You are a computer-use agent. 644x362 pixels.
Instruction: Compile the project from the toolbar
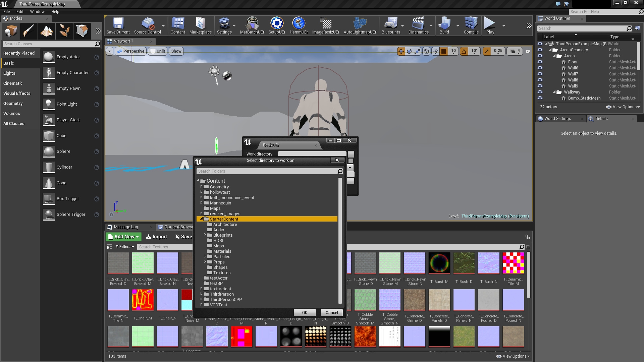coord(471,25)
